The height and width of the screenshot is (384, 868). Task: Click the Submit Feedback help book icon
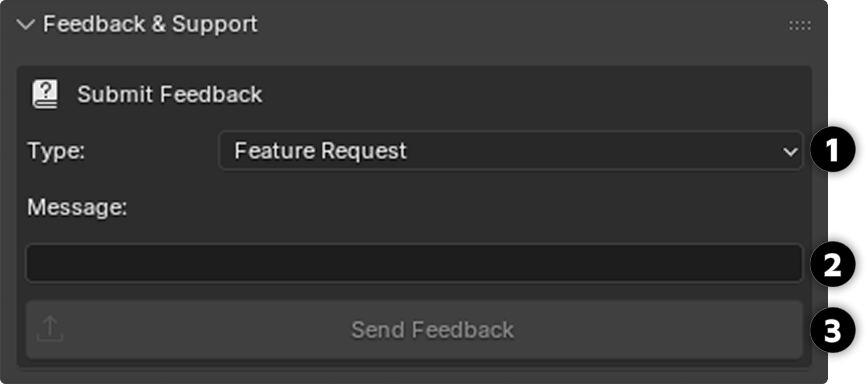tap(45, 94)
